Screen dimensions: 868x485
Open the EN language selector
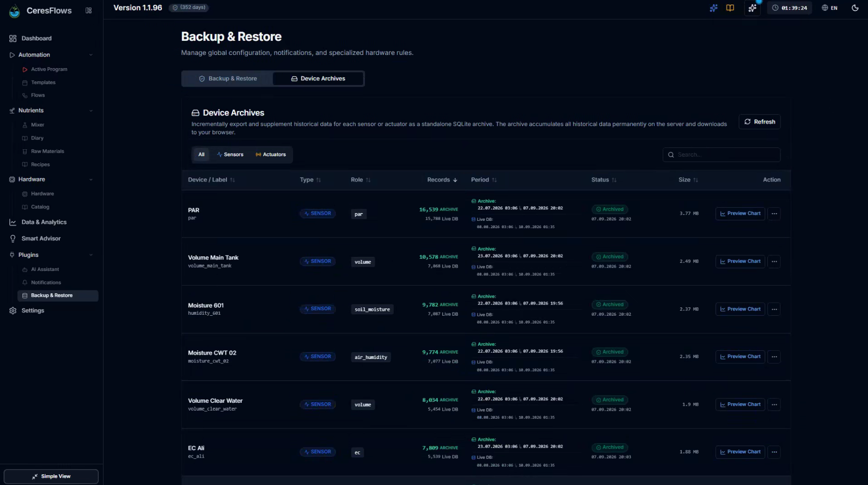830,8
